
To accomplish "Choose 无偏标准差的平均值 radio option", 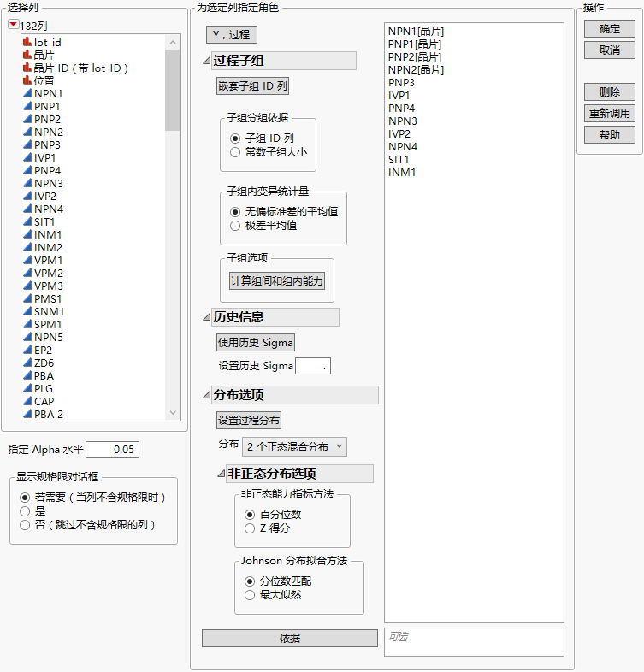I will coord(235,212).
